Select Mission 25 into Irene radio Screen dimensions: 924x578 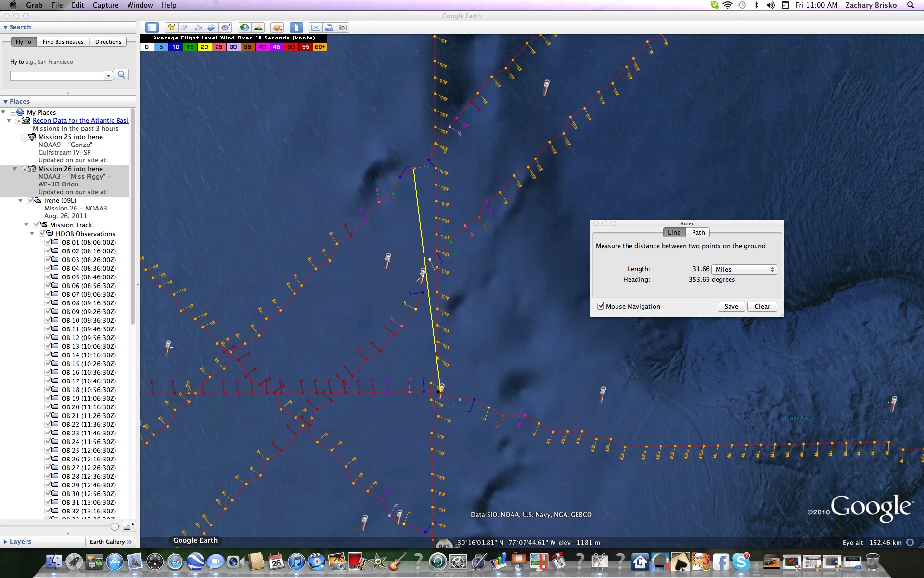(24, 137)
